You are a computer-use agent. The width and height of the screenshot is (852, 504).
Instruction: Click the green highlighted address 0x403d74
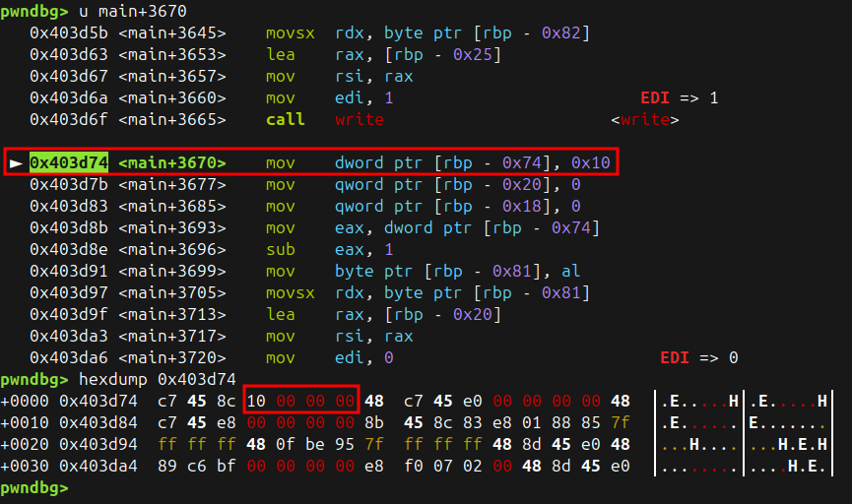(69, 162)
